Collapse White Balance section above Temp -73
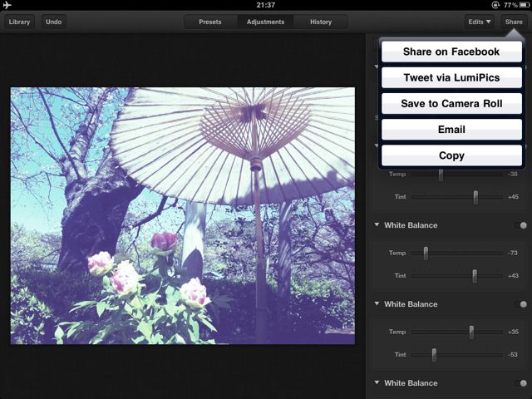Screen dimensions: 532x399 point(377,225)
